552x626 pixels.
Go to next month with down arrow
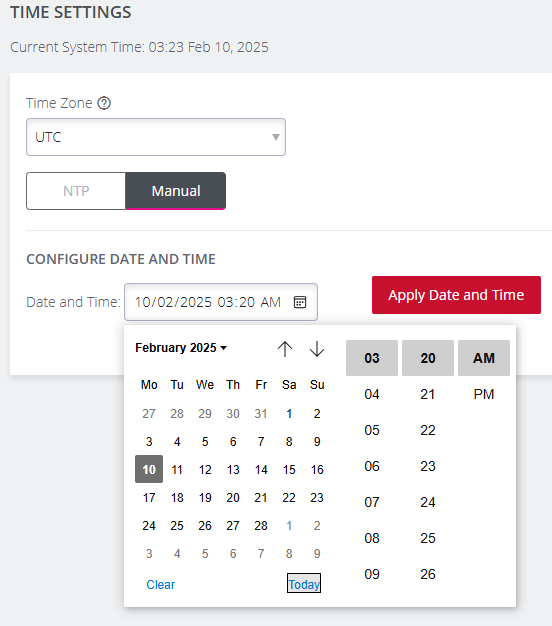pyautogui.click(x=317, y=349)
